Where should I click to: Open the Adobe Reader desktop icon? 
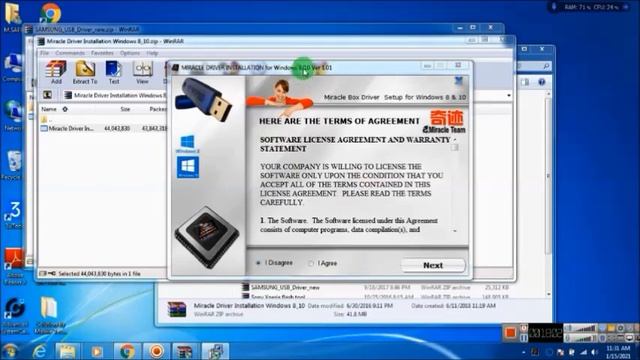coord(14,265)
